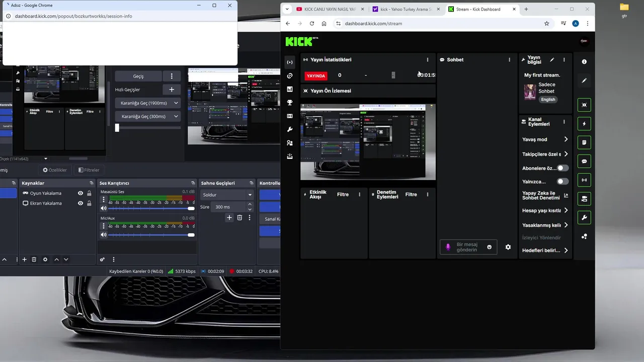Screen dimensions: 644x362
Task: Open chat settings gear beside message box
Action: pyautogui.click(x=508, y=247)
